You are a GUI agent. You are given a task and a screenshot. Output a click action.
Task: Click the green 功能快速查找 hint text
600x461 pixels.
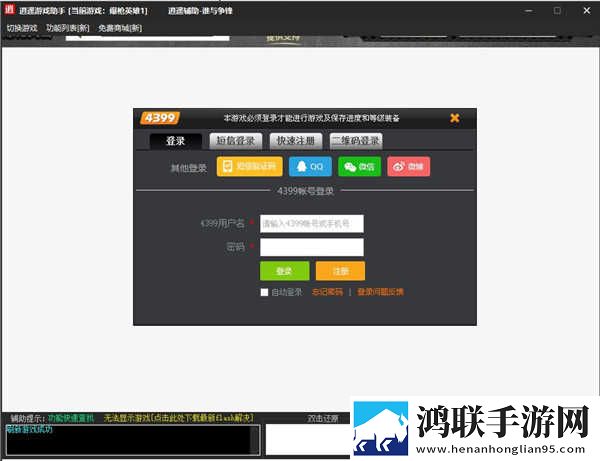tap(71, 418)
